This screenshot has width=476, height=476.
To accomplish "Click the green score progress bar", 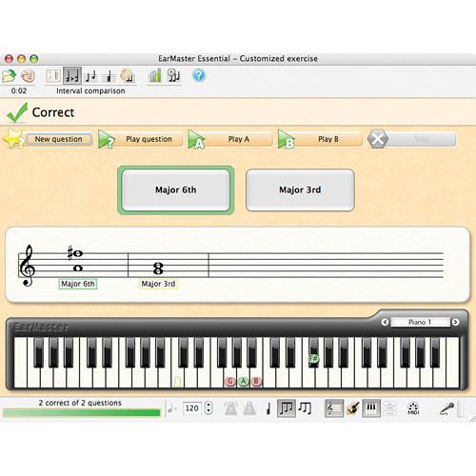I will click(82, 413).
